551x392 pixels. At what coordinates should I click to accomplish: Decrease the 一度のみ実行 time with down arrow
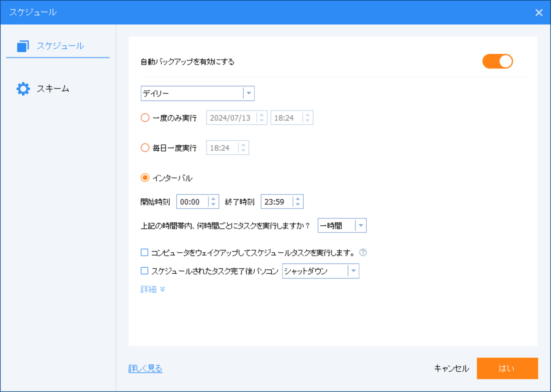(308, 121)
